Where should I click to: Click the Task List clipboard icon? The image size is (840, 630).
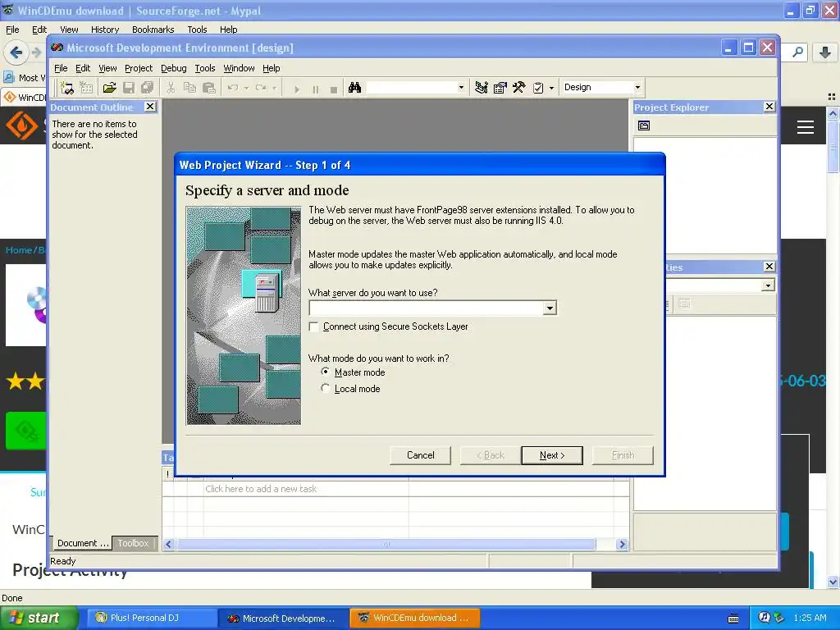pos(538,87)
